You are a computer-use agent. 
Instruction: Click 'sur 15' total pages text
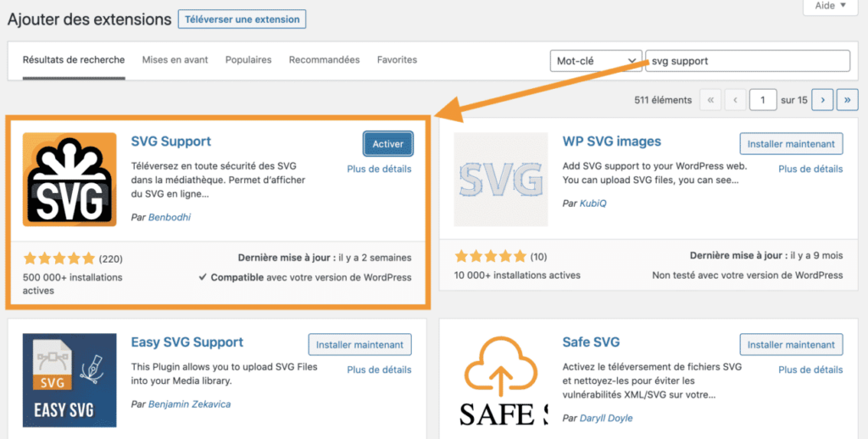pyautogui.click(x=793, y=100)
